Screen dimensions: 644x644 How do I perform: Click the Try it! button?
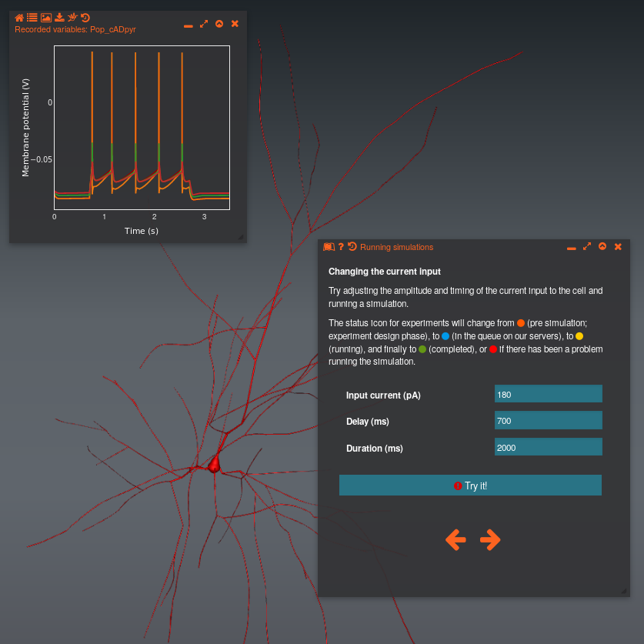tap(470, 485)
